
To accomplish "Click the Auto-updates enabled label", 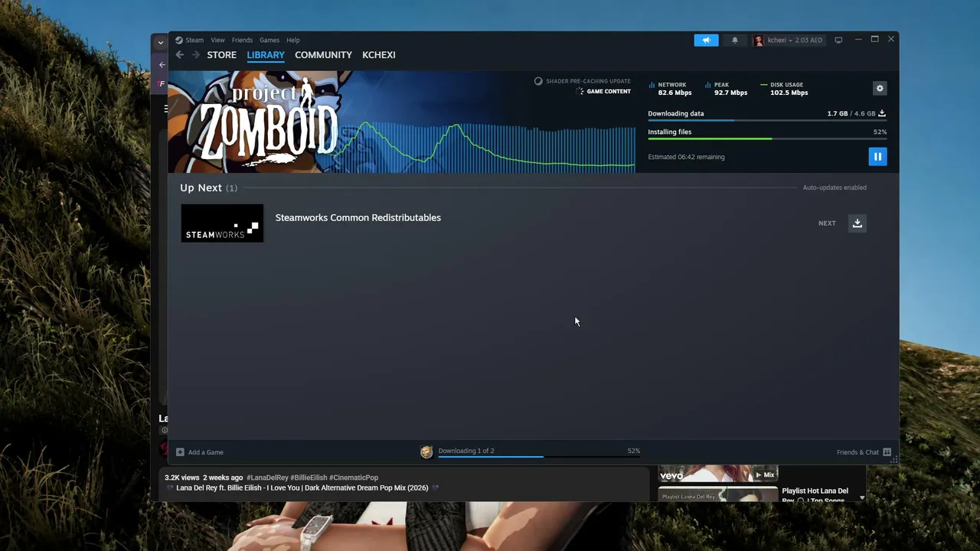I will pos(835,187).
